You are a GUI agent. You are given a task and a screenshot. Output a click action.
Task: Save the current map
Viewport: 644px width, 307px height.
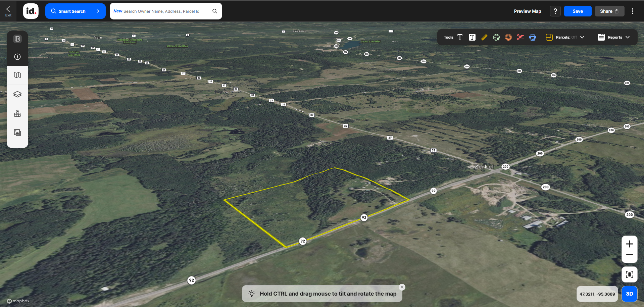coord(578,11)
